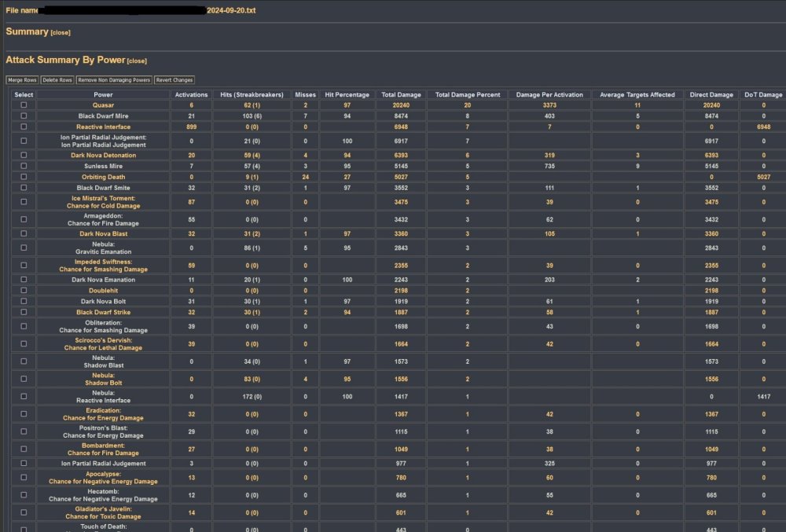786x532 pixels.
Task: Click the Average Targets Affected header
Action: (x=637, y=94)
